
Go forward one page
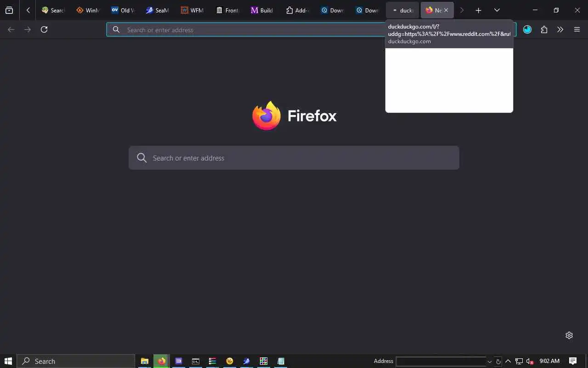[x=28, y=29]
